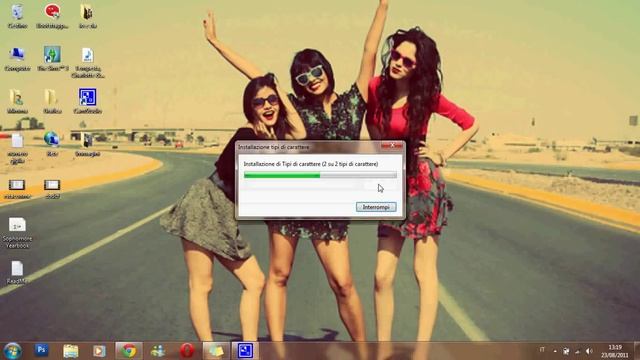The height and width of the screenshot is (360, 640).
Task: Select the Sophomore Yearbook font file
Action: pos(17,233)
